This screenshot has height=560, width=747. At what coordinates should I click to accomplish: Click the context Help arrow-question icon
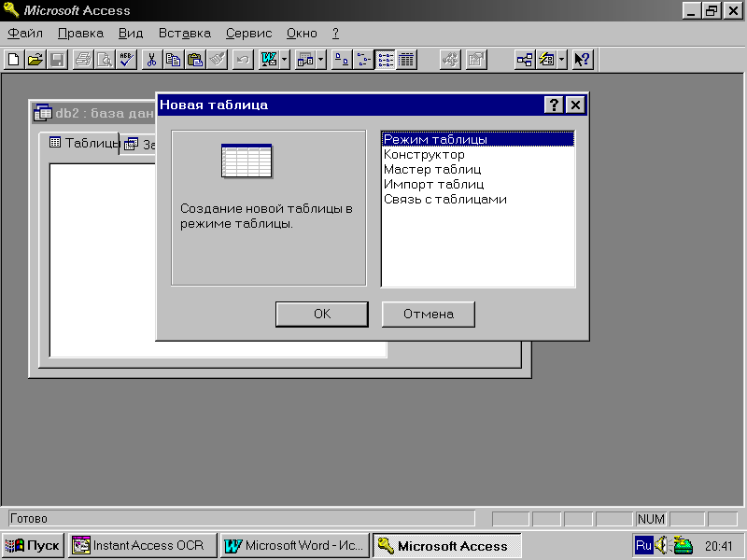pos(582,60)
